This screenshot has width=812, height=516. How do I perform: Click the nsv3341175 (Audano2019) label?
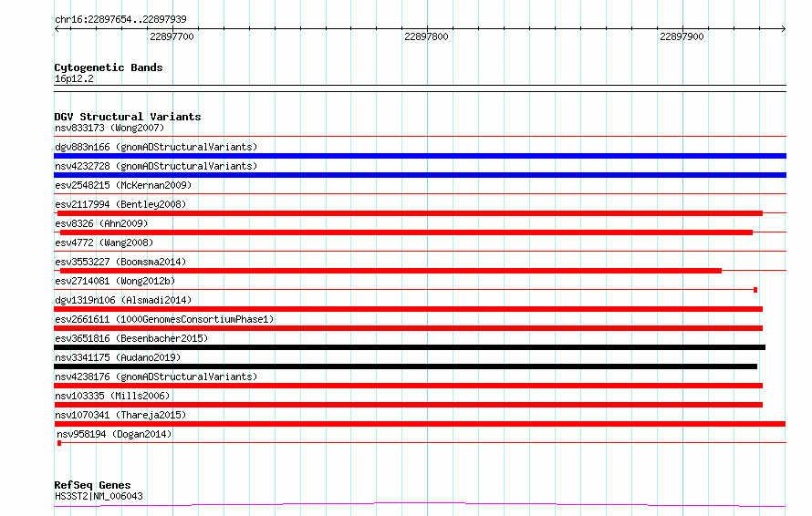tap(118, 357)
